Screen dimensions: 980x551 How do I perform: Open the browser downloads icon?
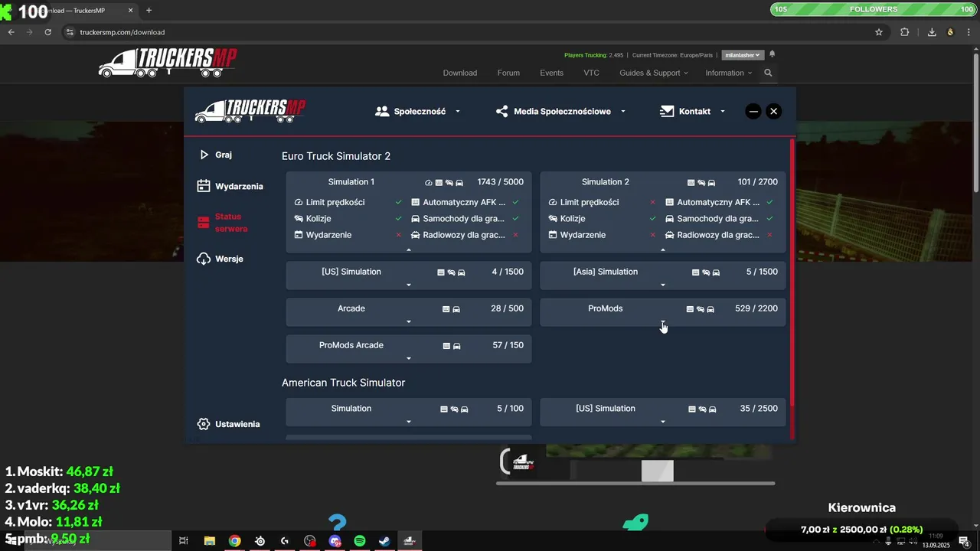click(932, 32)
